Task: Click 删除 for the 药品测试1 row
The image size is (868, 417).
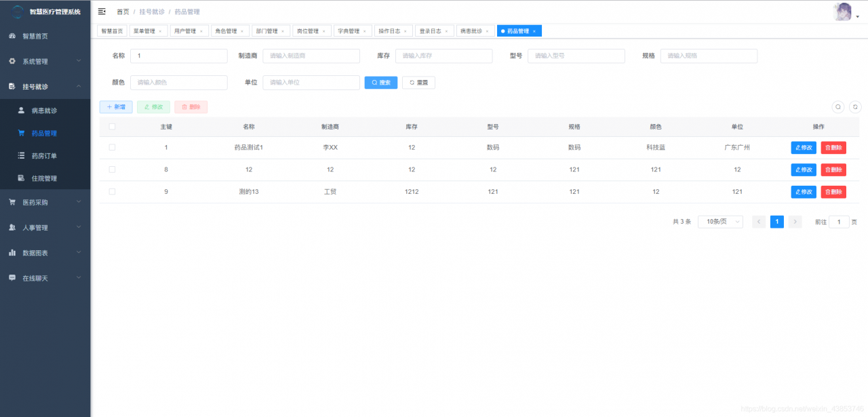Action: tap(833, 148)
